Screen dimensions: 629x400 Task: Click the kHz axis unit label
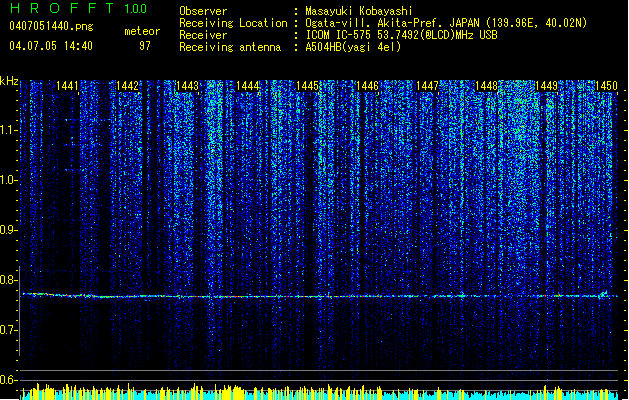coord(9,81)
